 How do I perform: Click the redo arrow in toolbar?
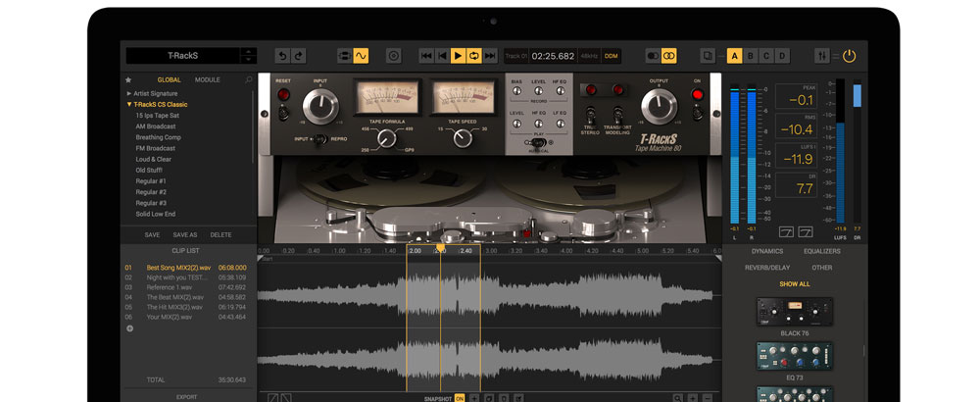tap(299, 56)
